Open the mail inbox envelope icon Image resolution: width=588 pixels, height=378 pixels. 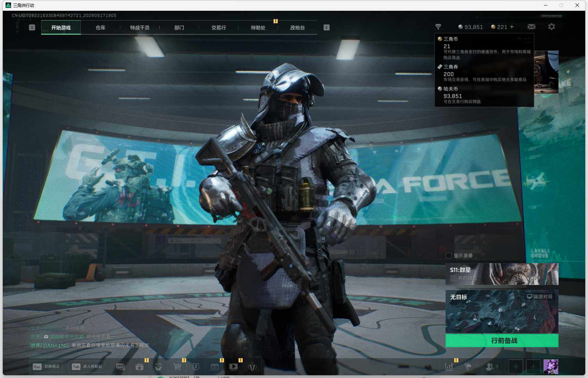point(531,27)
